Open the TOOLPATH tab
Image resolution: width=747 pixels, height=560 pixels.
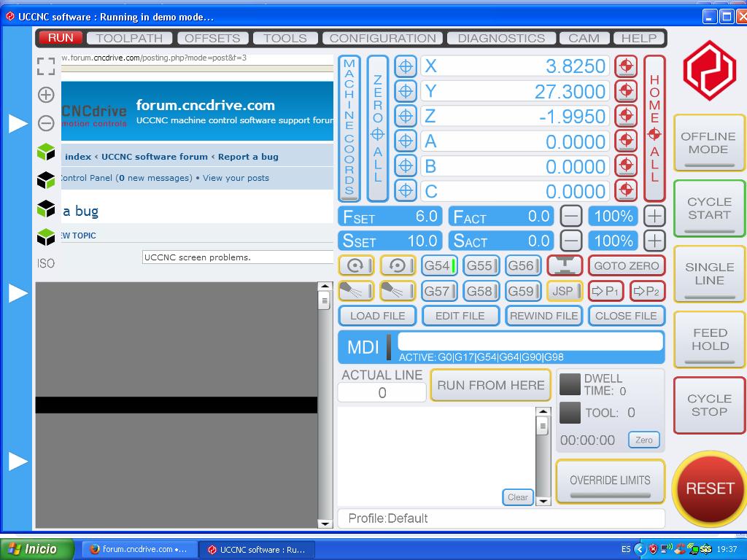129,38
